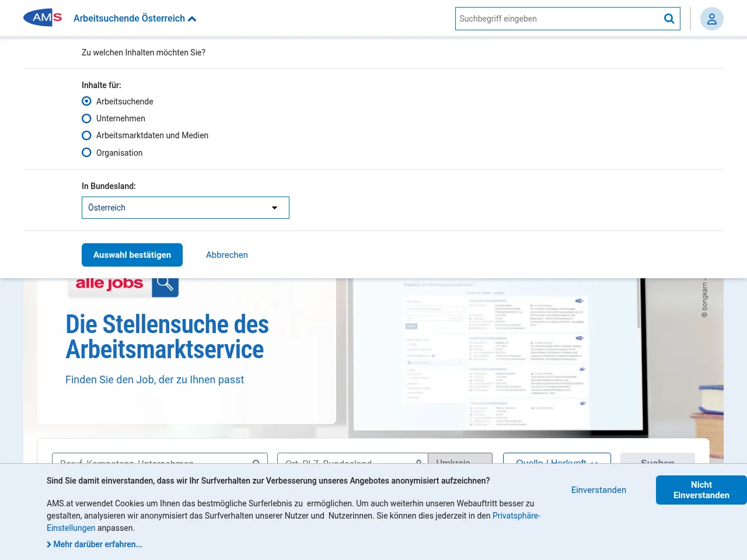
Task: Accept cookies with Einverstanden
Action: pos(599,490)
